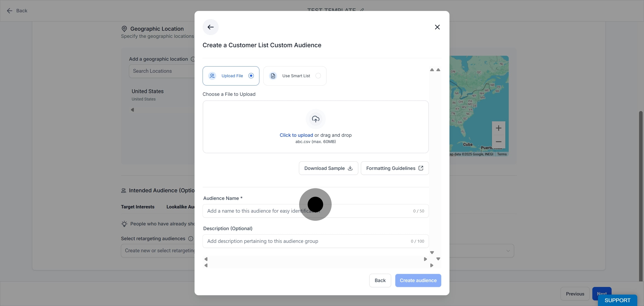Image resolution: width=644 pixels, height=306 pixels.
Task: Click the map Terms link
Action: [502, 154]
